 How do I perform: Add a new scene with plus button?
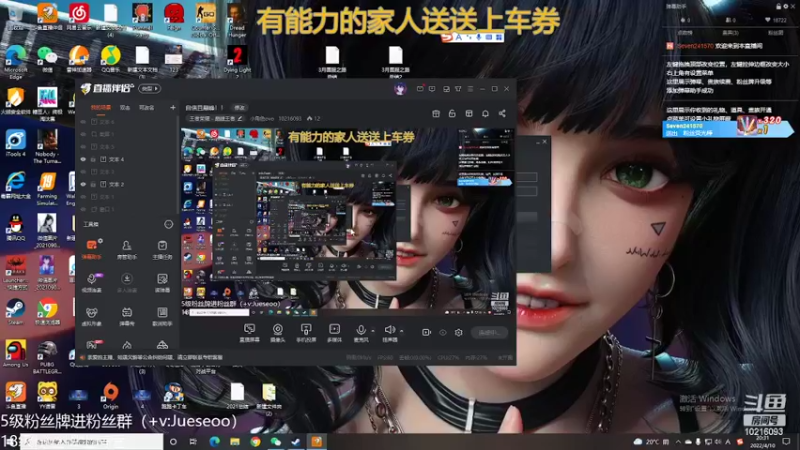tap(172, 108)
